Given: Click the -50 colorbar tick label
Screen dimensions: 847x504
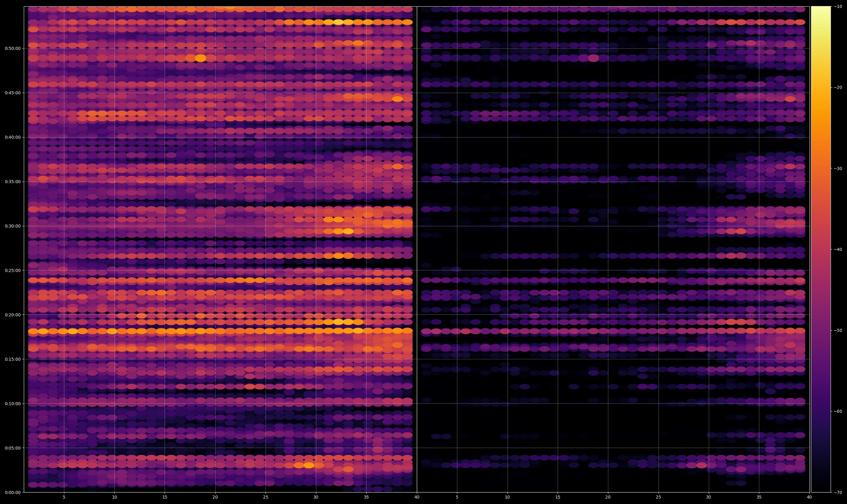Looking at the screenshot, I should (x=838, y=330).
